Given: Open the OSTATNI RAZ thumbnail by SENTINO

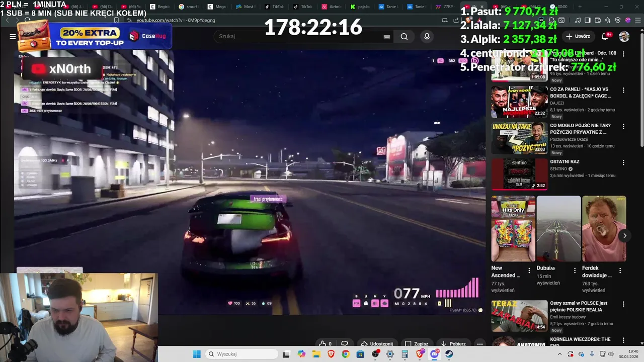Looking at the screenshot, I should 519,174.
